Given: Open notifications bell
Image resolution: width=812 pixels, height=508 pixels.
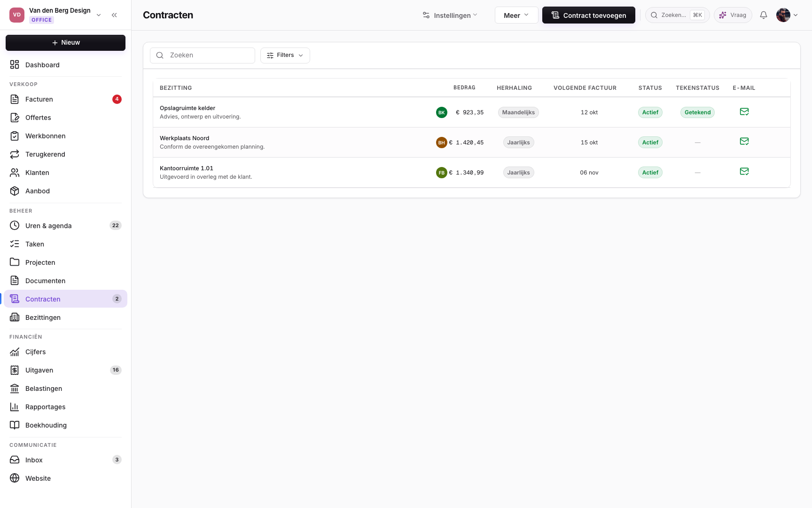Looking at the screenshot, I should pyautogui.click(x=764, y=15).
